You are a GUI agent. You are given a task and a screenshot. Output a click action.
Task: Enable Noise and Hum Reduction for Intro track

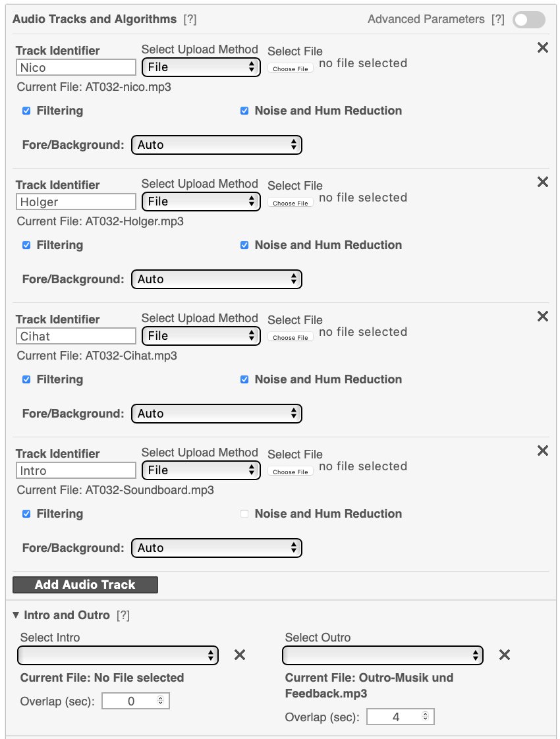click(x=244, y=514)
